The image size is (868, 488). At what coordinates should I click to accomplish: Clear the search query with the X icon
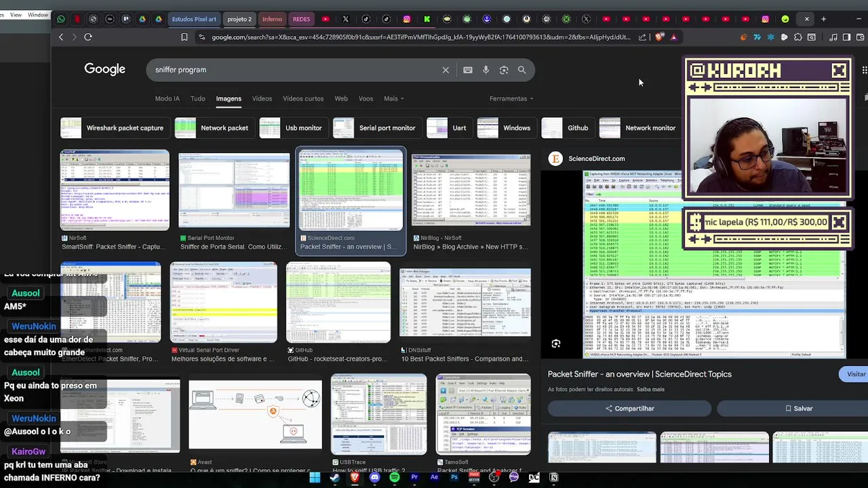click(x=446, y=70)
